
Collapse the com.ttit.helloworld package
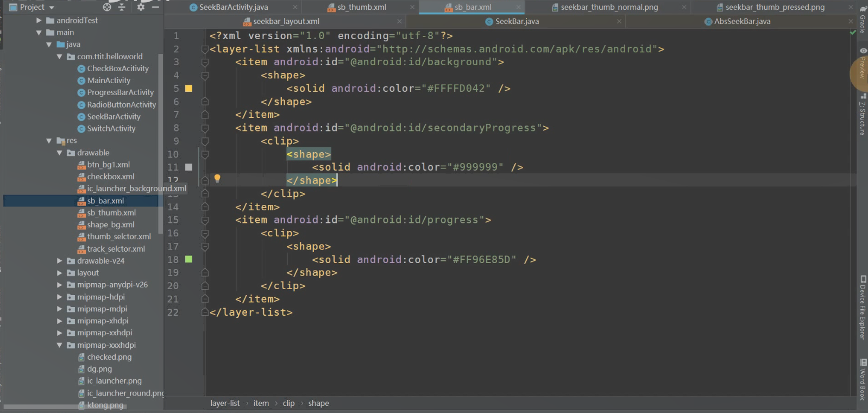pos(59,57)
